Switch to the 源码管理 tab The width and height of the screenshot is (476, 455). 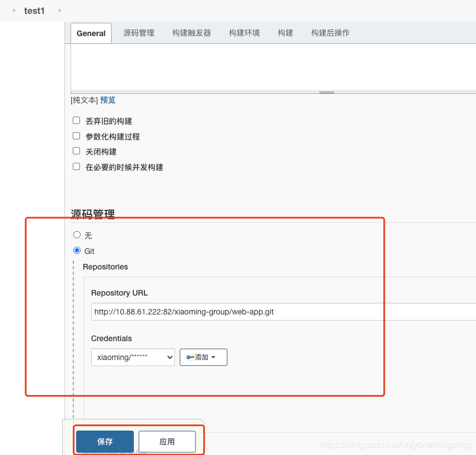click(139, 33)
